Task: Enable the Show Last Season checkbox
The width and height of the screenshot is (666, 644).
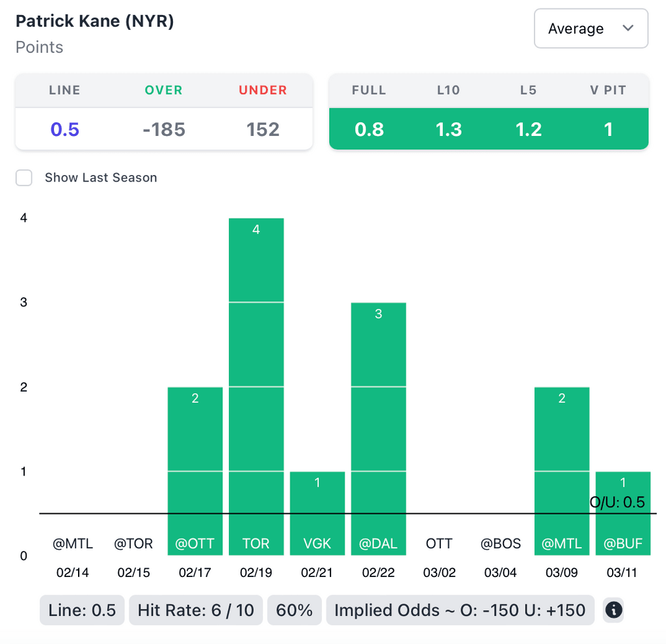Action: tap(24, 178)
